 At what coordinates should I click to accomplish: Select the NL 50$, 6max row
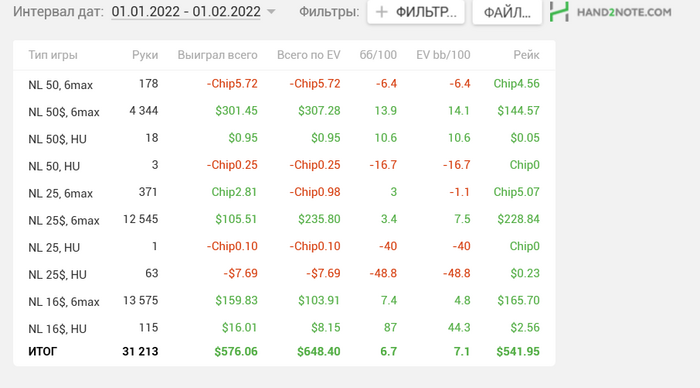click(x=284, y=111)
